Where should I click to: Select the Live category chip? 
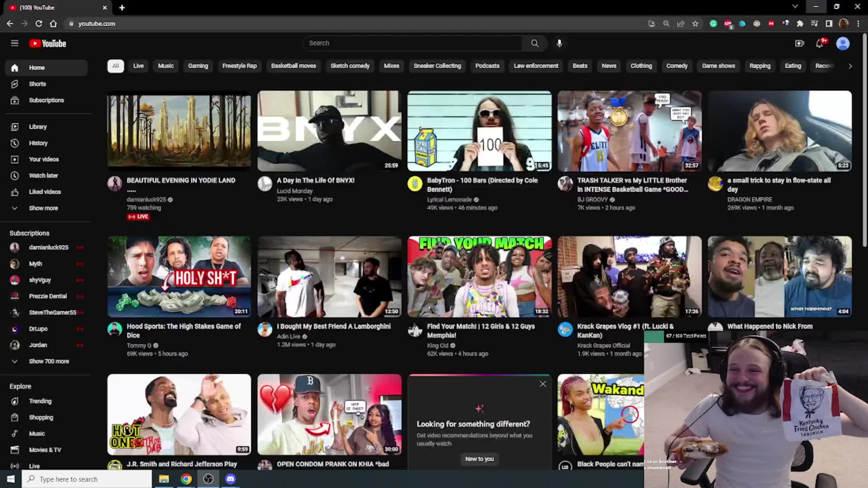point(138,66)
